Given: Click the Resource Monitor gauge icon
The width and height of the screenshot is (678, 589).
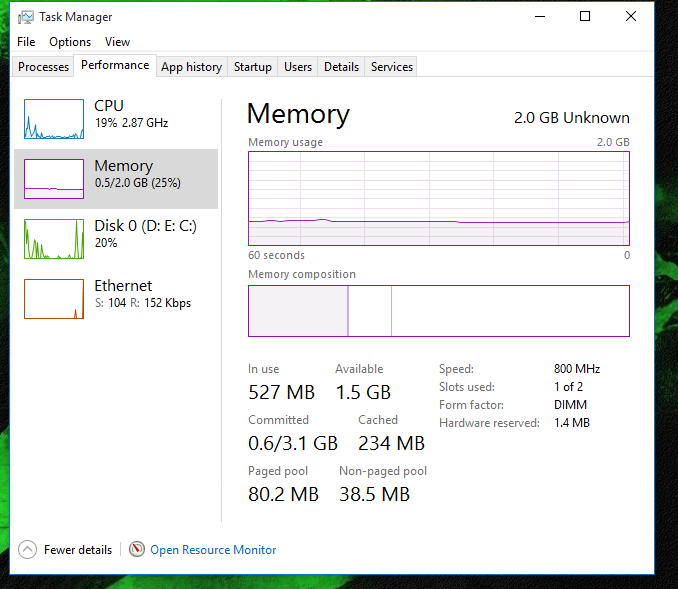Looking at the screenshot, I should (136, 549).
